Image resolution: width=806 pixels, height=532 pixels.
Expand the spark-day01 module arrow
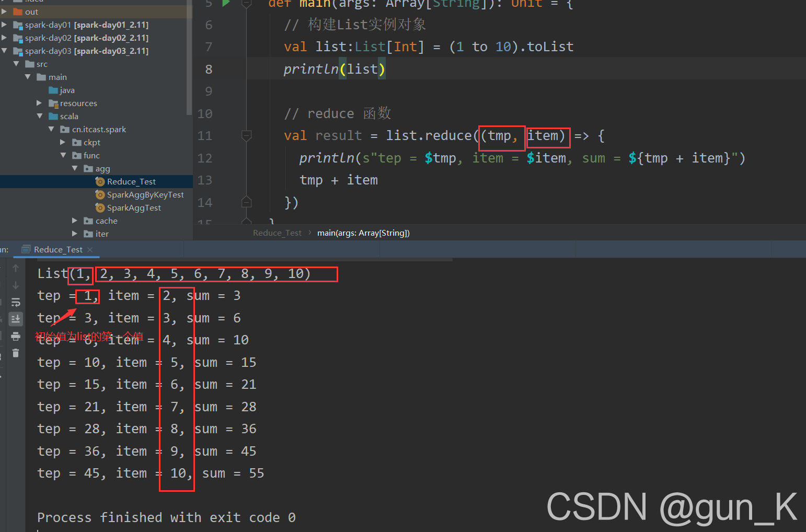pyautogui.click(x=4, y=25)
